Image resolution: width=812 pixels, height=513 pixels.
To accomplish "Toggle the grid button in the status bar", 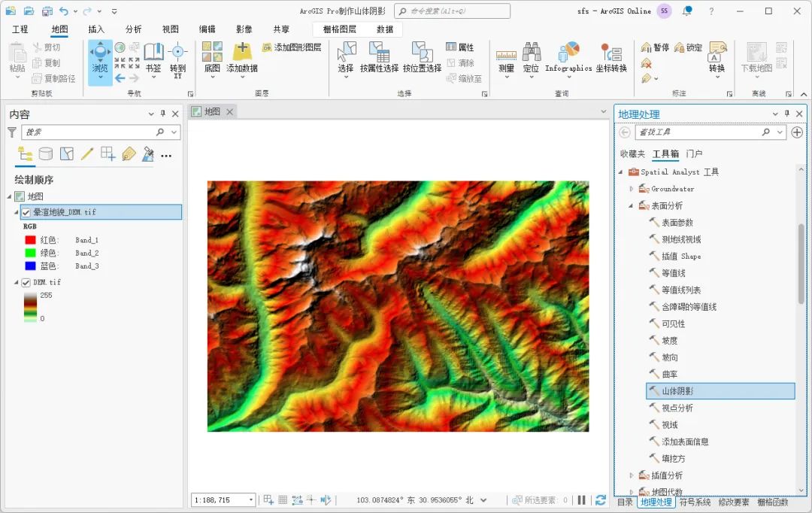I will [283, 500].
